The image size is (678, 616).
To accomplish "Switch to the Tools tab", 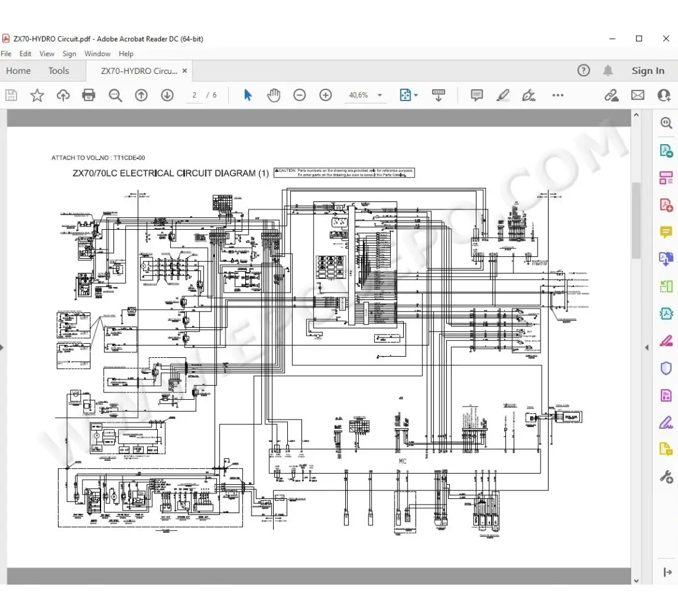I will (x=59, y=70).
